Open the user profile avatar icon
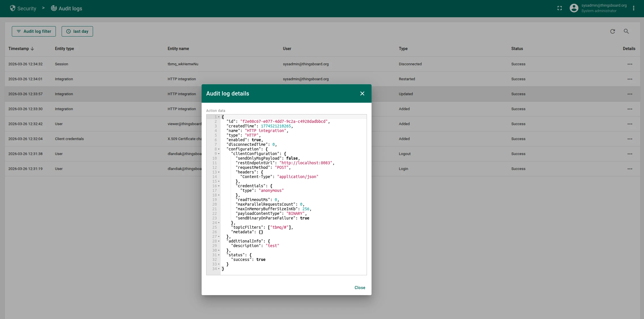The width and height of the screenshot is (644, 319). tap(574, 8)
